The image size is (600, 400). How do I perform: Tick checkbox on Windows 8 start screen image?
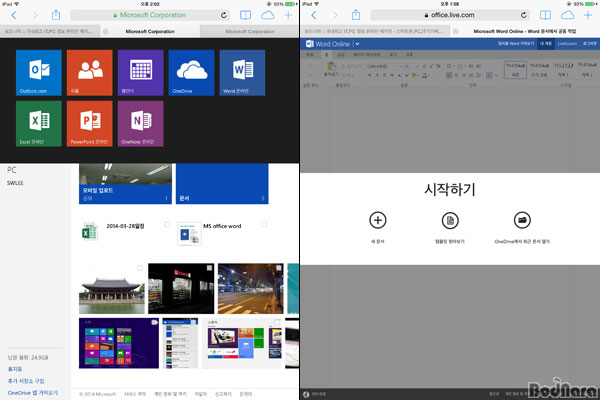tap(155, 322)
